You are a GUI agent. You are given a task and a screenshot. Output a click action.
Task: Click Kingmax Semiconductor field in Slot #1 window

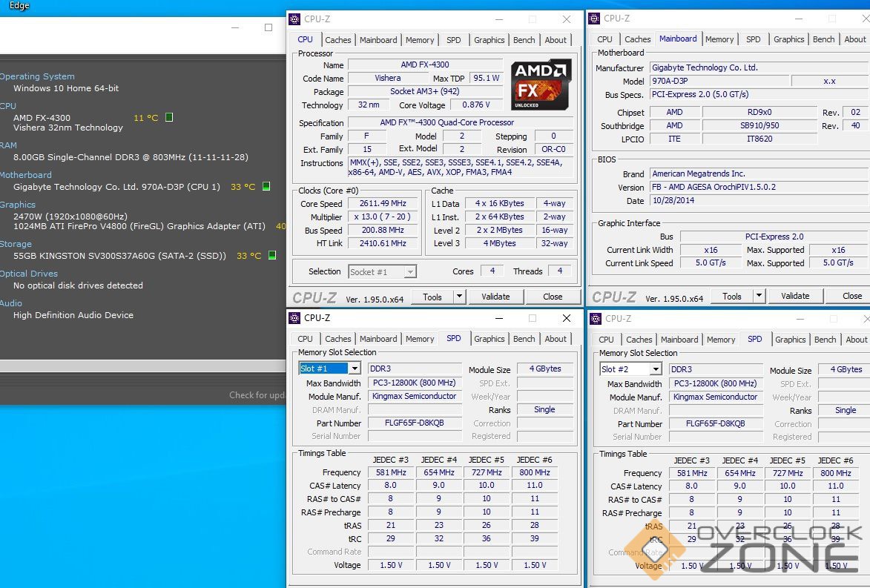[415, 396]
